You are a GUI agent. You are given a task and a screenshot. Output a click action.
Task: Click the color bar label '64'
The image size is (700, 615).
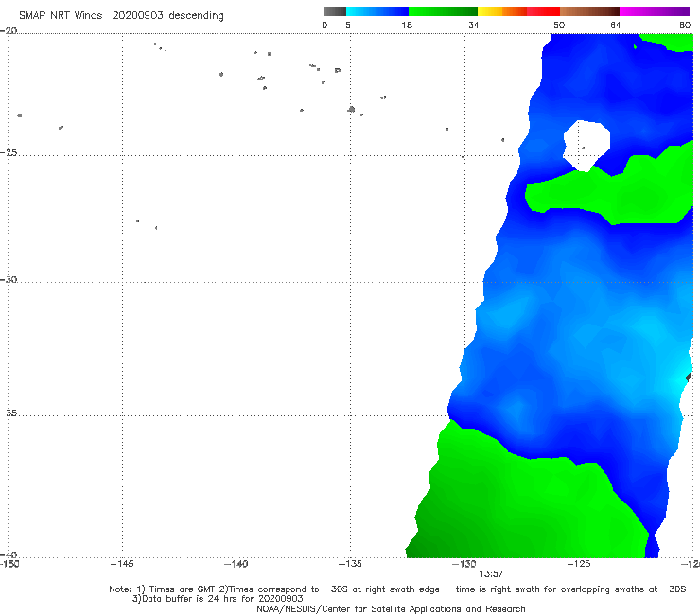point(616,25)
